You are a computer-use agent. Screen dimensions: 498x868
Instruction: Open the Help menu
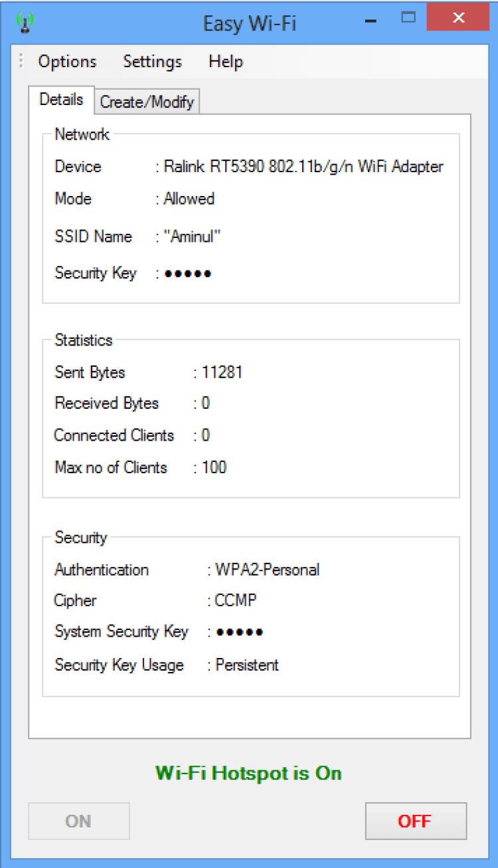click(226, 62)
